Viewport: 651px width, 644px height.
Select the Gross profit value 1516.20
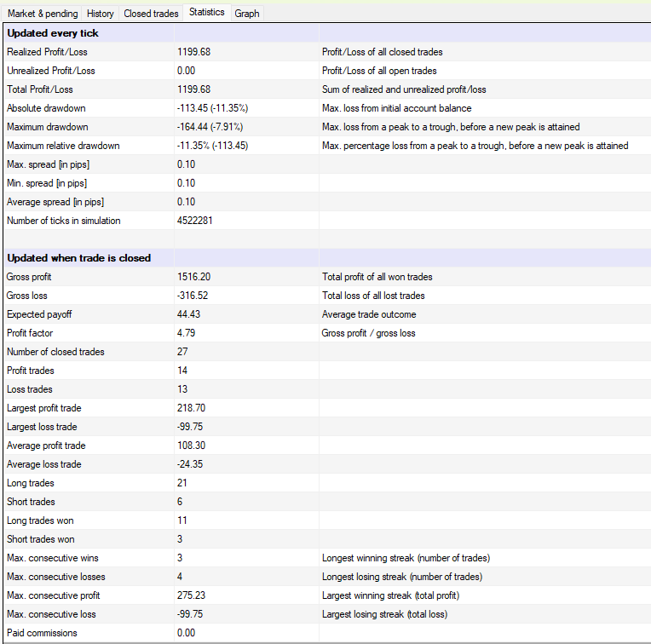point(193,277)
